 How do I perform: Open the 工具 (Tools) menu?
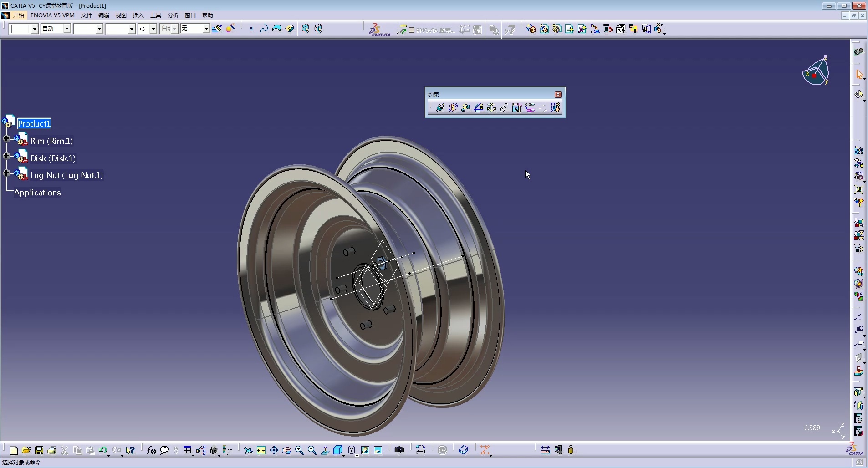click(x=155, y=15)
